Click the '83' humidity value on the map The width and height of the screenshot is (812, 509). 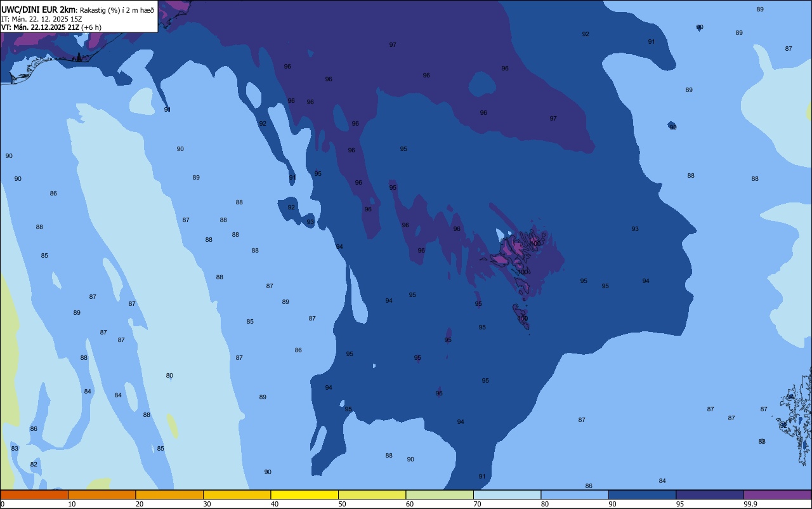[x=15, y=449]
